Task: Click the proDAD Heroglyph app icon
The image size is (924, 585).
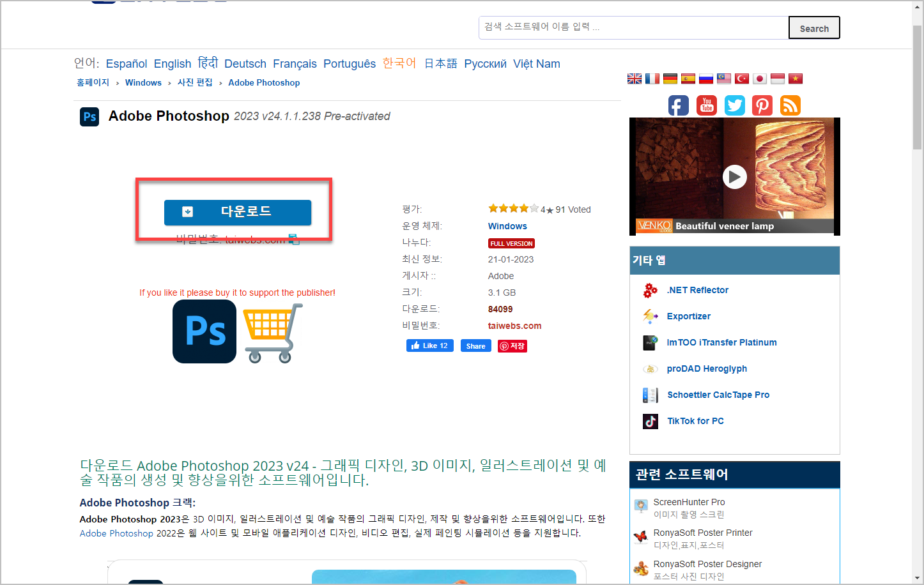Action: click(650, 368)
